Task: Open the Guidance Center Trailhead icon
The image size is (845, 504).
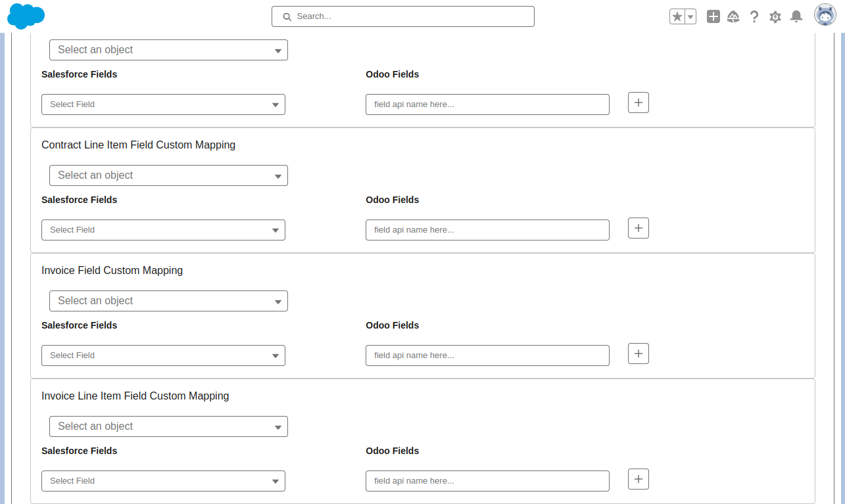Action: point(733,16)
